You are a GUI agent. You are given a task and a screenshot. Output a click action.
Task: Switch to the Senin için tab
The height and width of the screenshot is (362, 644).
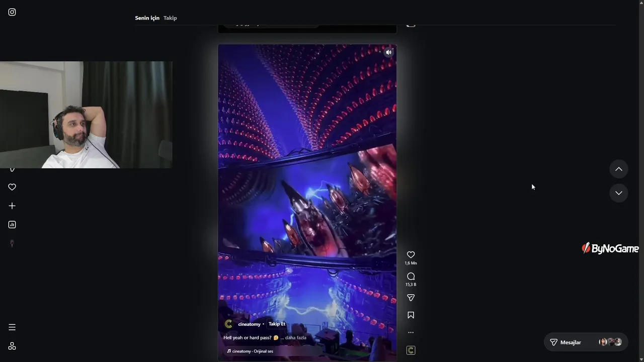[147, 18]
